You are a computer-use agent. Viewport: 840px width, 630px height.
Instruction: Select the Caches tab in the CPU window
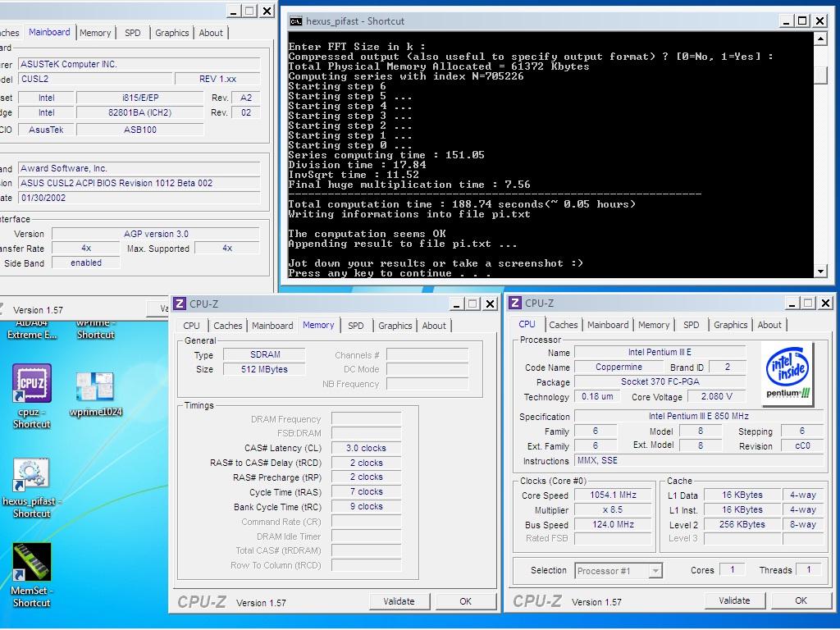point(563,325)
